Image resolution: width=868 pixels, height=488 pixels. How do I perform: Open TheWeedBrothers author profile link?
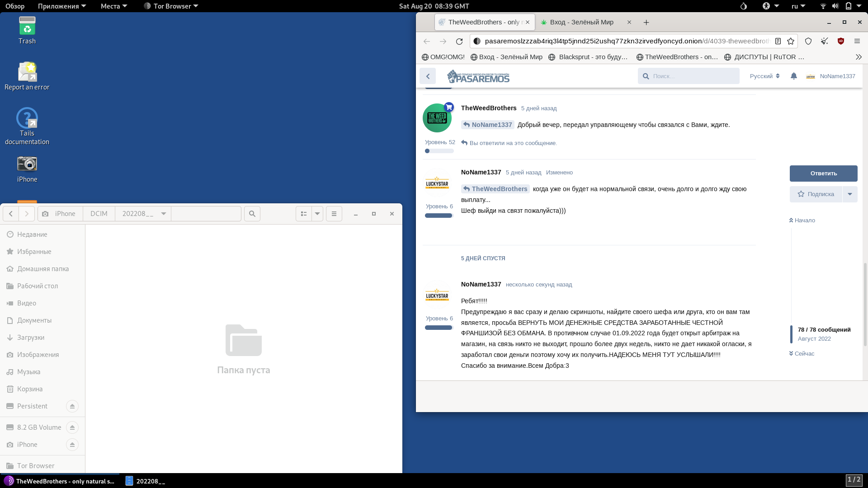tap(489, 108)
